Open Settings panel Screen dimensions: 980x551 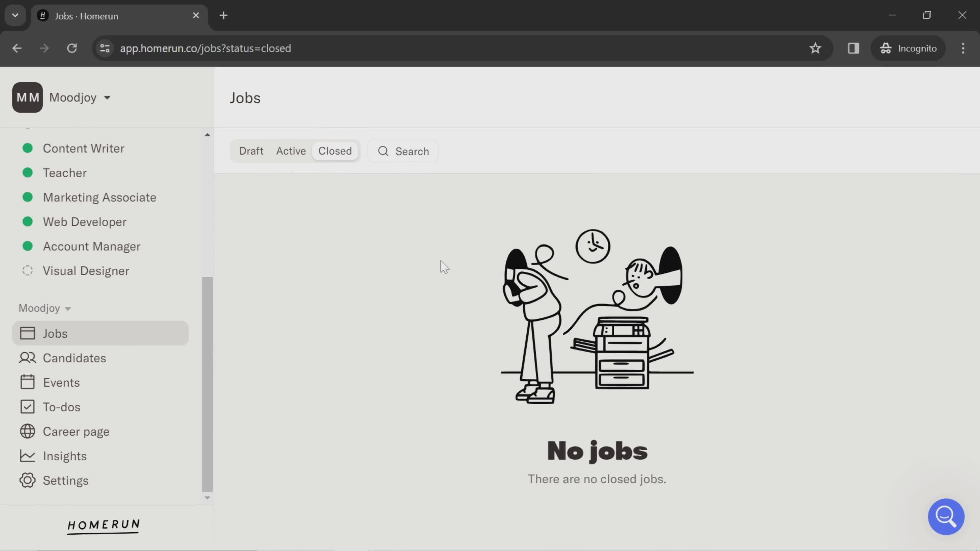pyautogui.click(x=65, y=480)
